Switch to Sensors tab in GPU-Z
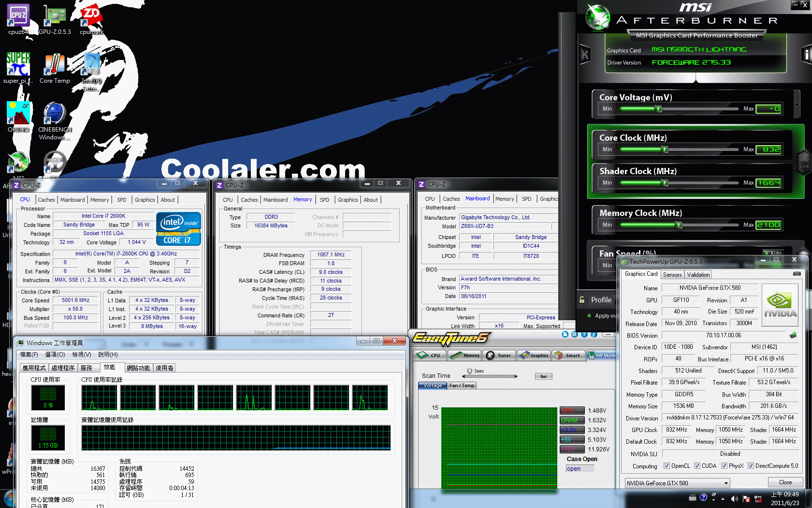Screen dimensions: 812x508 (x=672, y=274)
